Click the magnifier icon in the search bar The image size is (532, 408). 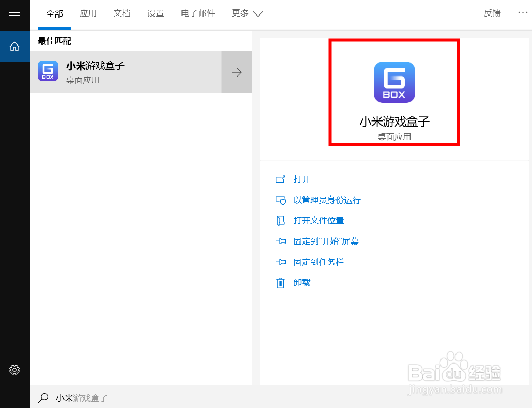tap(43, 398)
